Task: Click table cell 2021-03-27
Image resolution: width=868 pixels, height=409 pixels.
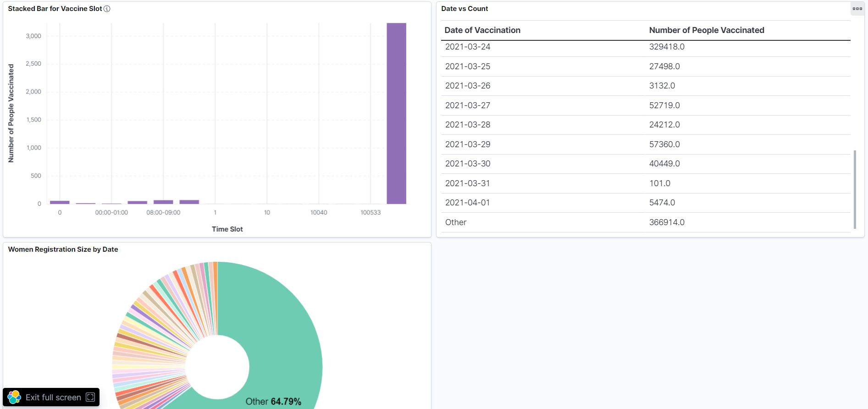Action: [468, 105]
